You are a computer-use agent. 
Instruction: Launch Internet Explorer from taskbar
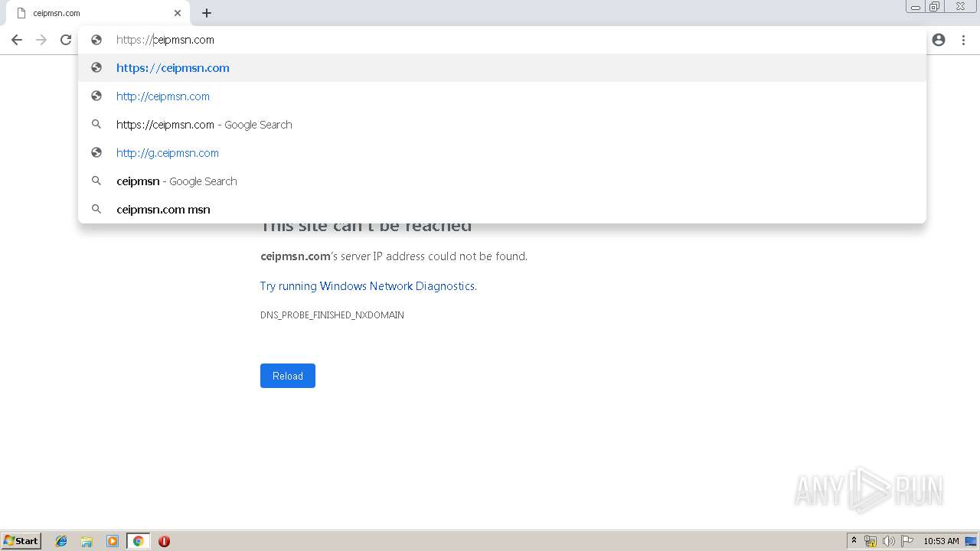(x=61, y=541)
